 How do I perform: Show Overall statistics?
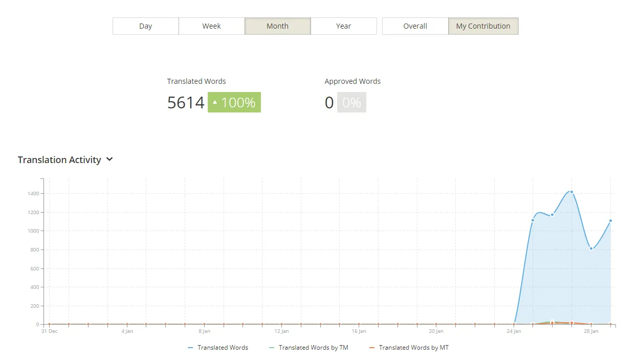(x=415, y=26)
